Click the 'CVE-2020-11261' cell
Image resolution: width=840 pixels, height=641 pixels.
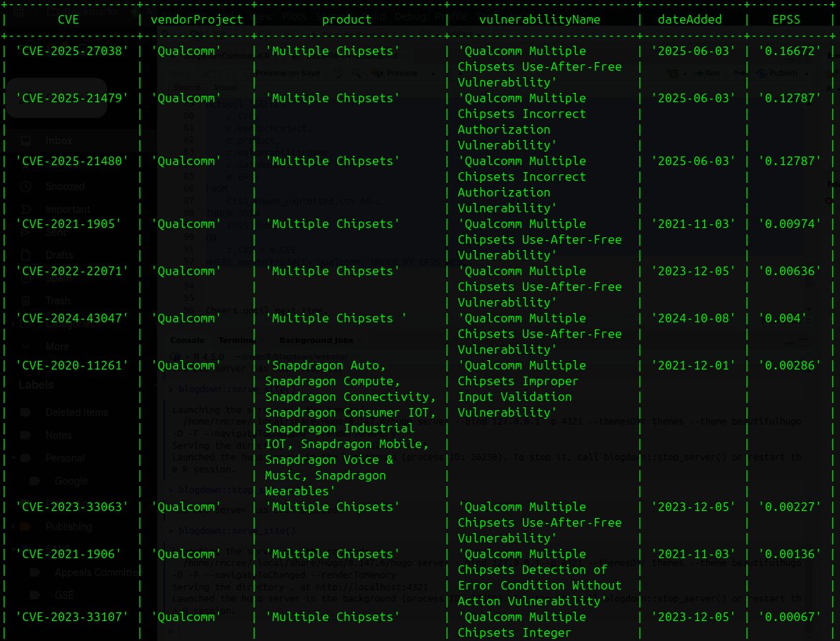tap(71, 366)
